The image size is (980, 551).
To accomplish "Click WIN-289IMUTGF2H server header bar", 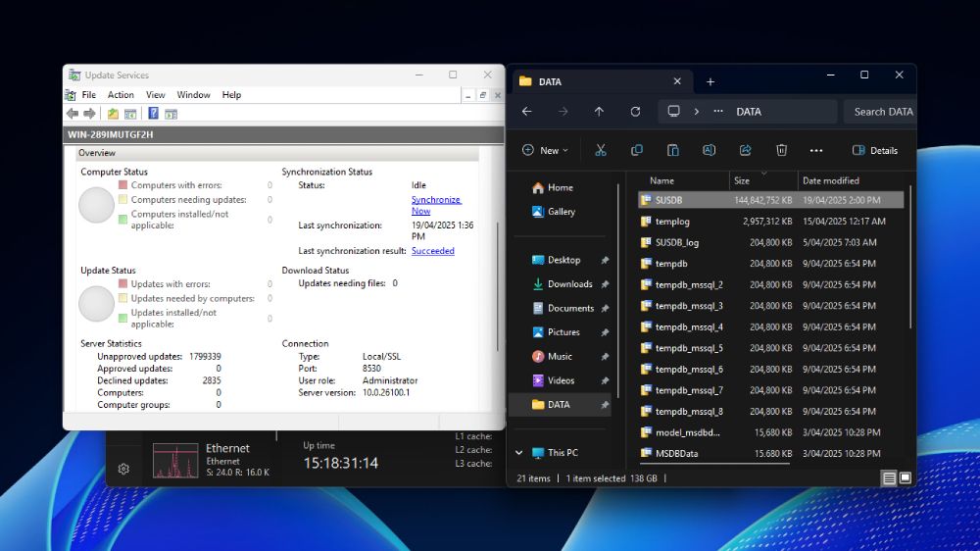I will coord(284,134).
